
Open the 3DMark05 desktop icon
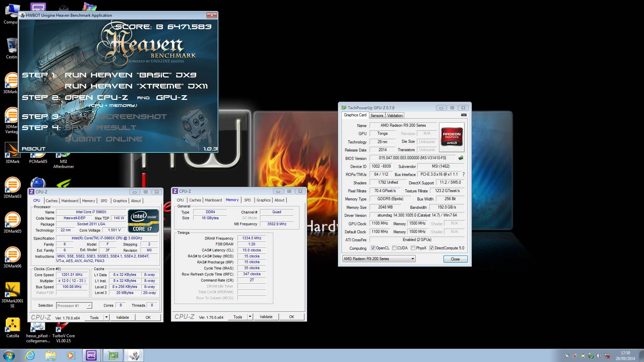tap(12, 222)
